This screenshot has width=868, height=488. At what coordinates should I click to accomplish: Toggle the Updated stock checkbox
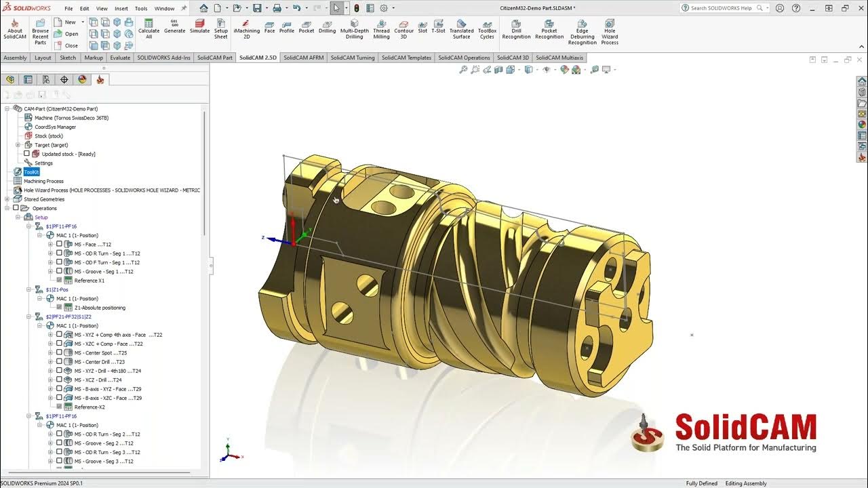tap(26, 154)
